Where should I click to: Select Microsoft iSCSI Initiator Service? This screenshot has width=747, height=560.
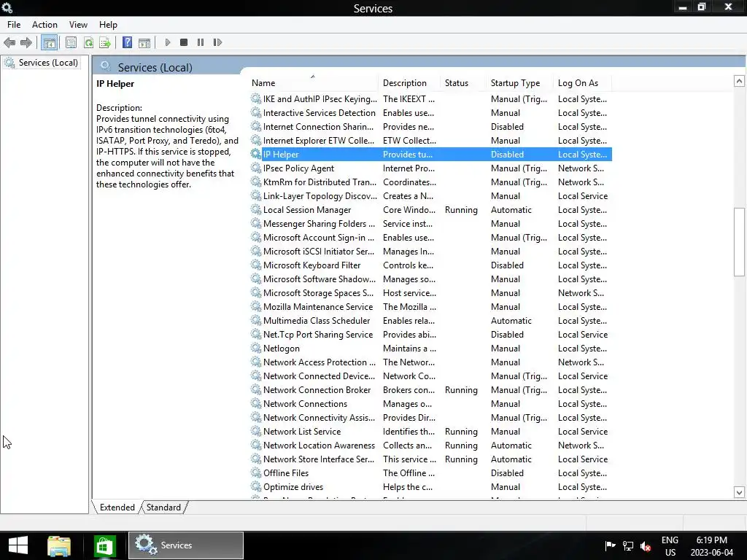pyautogui.click(x=430, y=251)
